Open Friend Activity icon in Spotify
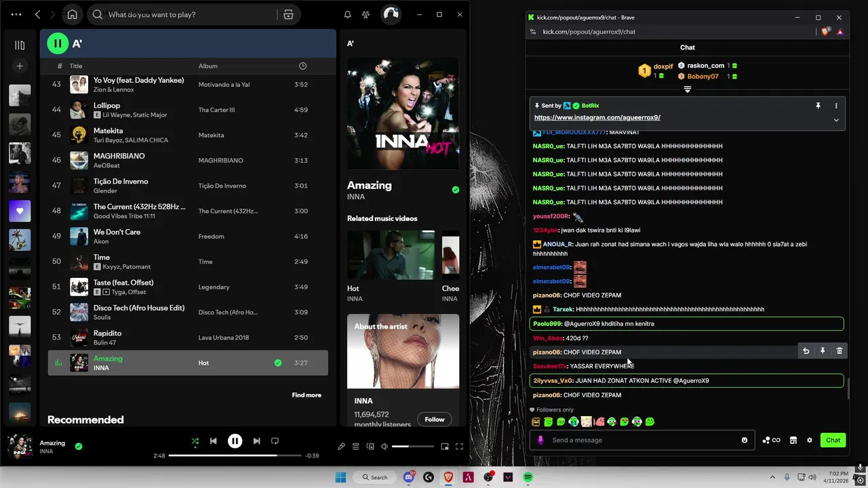The image size is (868, 488). pyautogui.click(x=366, y=14)
